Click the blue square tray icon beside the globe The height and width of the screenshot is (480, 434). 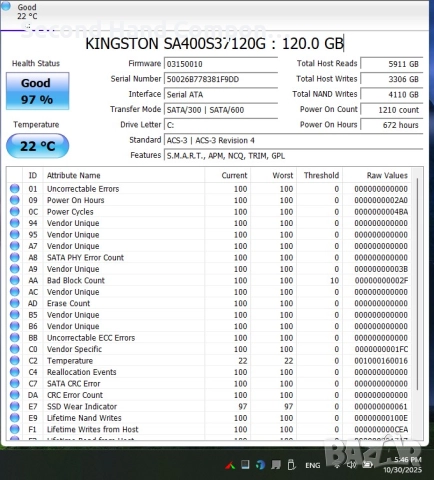[x=245, y=464]
